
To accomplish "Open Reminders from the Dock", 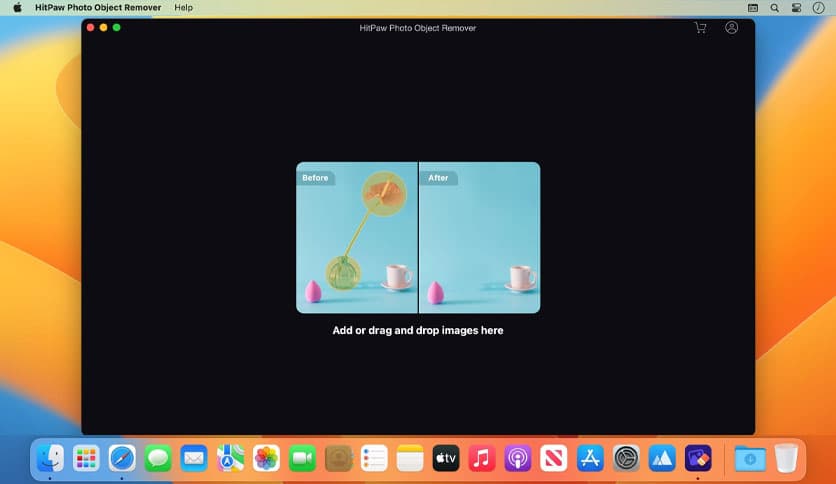I will (x=374, y=458).
